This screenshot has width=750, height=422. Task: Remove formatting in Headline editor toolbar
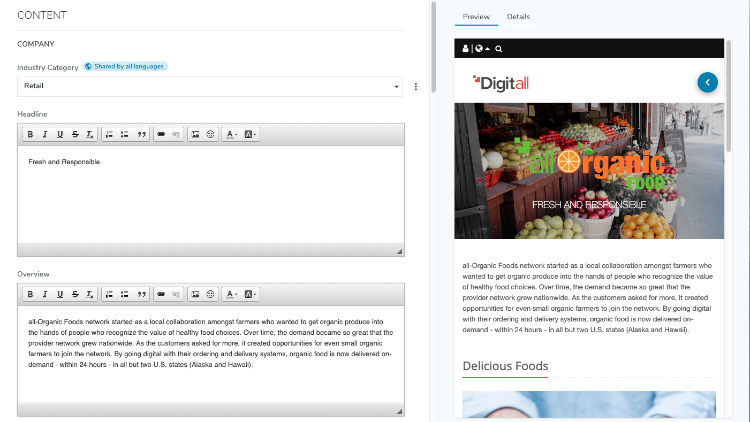[x=89, y=134]
